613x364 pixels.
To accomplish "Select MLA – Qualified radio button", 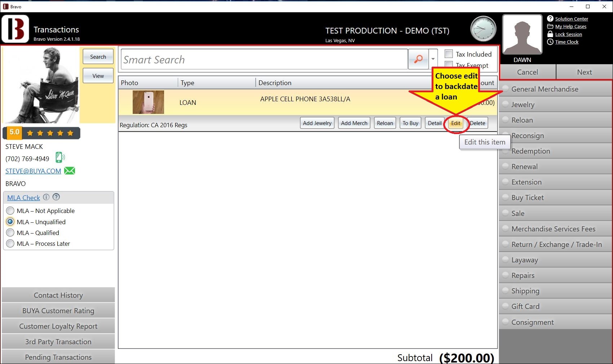I will coord(10,232).
